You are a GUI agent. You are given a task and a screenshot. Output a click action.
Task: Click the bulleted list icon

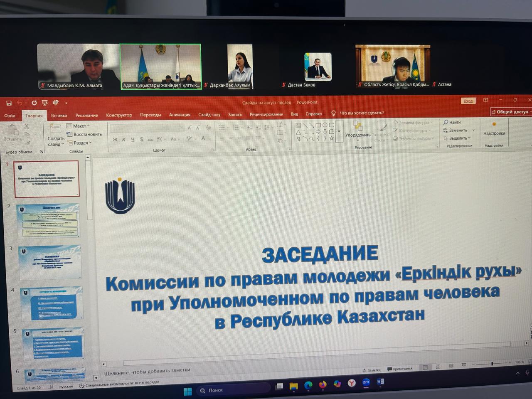tap(223, 128)
